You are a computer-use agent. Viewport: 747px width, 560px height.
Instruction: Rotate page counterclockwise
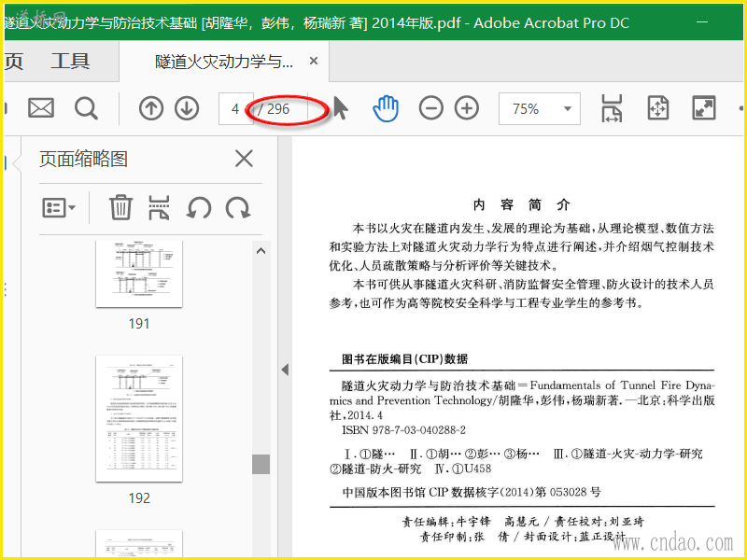pyautogui.click(x=199, y=207)
